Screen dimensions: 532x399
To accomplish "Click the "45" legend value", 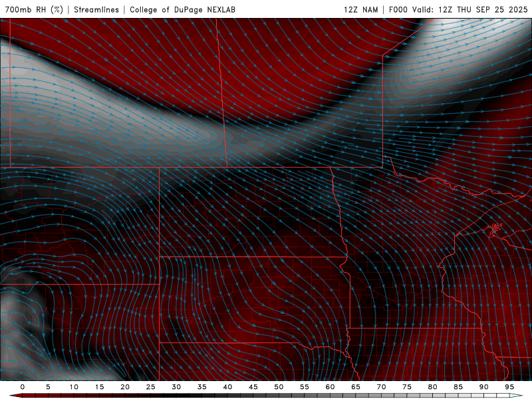I will (253, 387).
